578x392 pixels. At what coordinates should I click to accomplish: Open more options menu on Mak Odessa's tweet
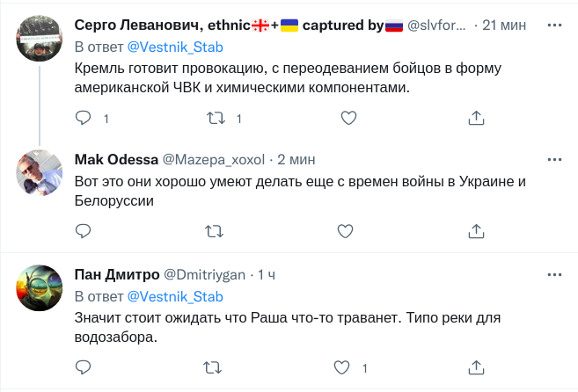[x=554, y=159]
